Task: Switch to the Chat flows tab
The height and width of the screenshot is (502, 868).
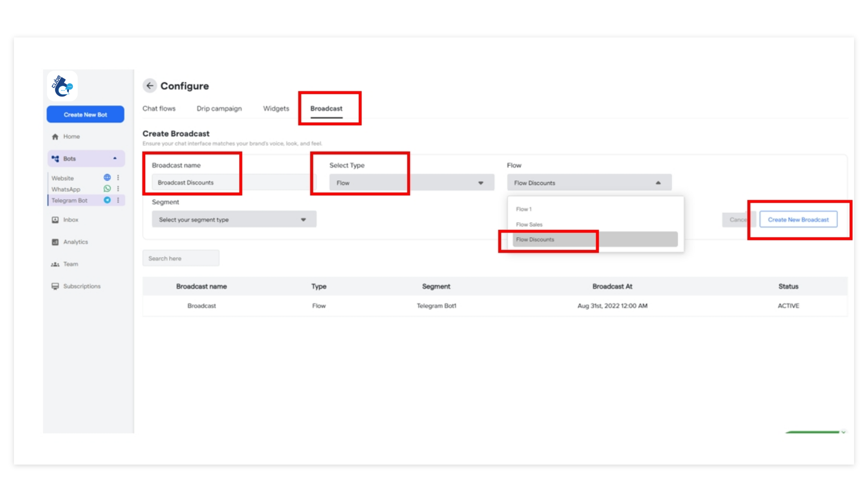Action: click(159, 108)
